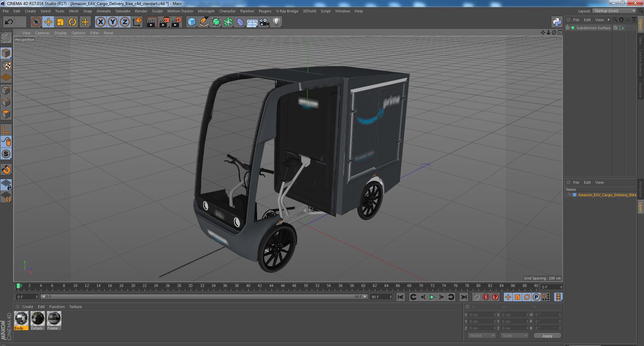Go to start of animation
Screen dimensions: 644x346
(400, 297)
